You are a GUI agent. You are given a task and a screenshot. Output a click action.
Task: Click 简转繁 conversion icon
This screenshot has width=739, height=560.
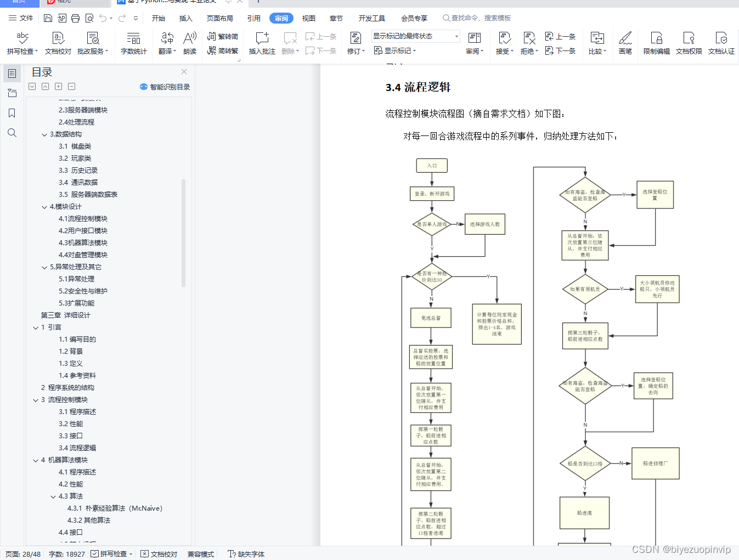[x=223, y=50]
